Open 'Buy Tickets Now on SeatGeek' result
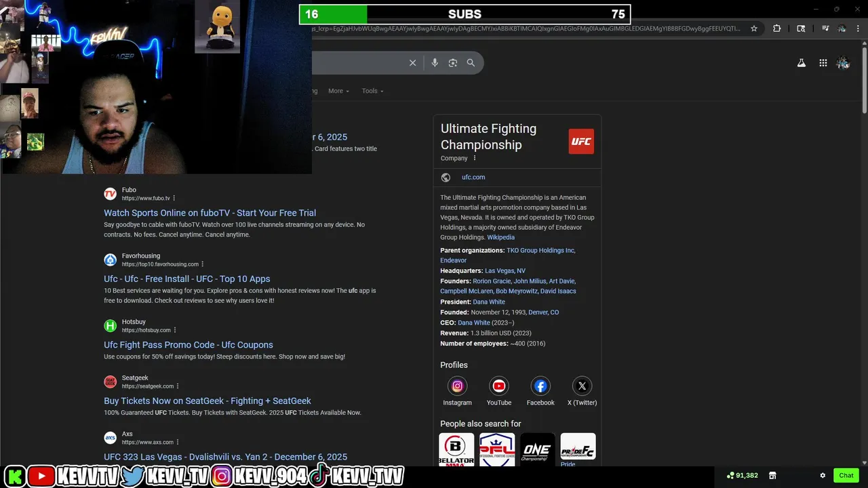Viewport: 868px width, 488px height. [208, 401]
